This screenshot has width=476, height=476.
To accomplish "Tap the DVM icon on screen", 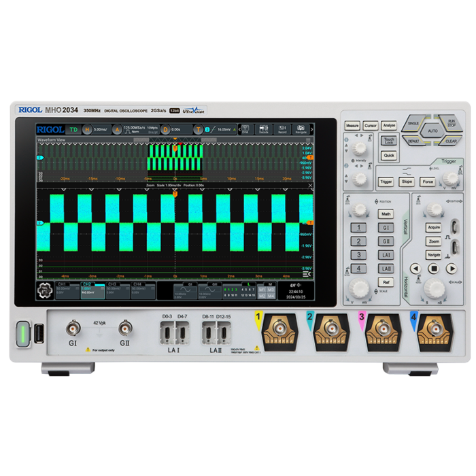I will click(245, 129).
